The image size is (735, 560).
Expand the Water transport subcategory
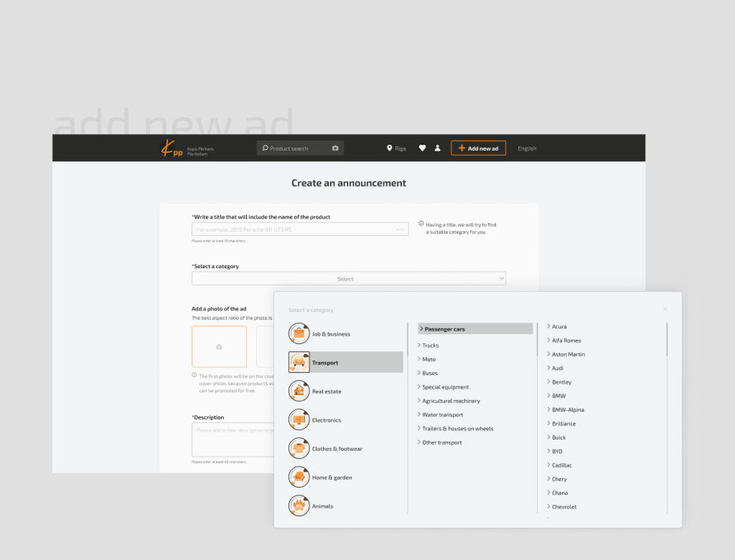442,415
